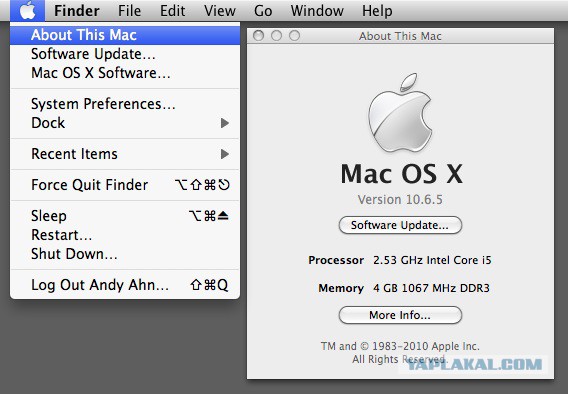The width and height of the screenshot is (568, 394).
Task: Log Out Andy Ahn...
Action: 125,285
